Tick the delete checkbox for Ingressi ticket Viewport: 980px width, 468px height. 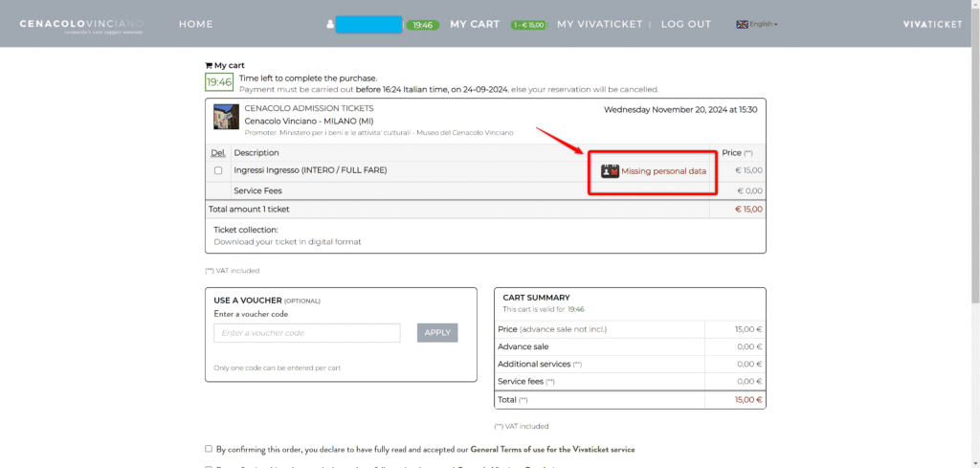tap(218, 170)
